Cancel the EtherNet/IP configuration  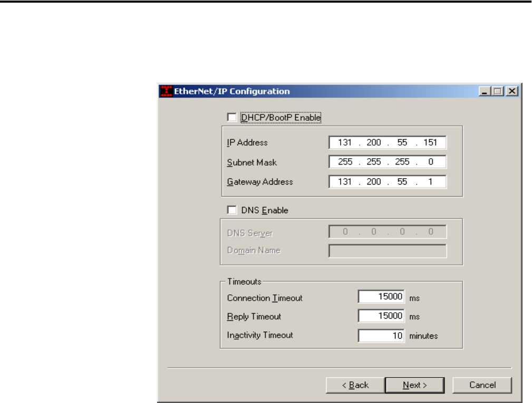click(482, 385)
